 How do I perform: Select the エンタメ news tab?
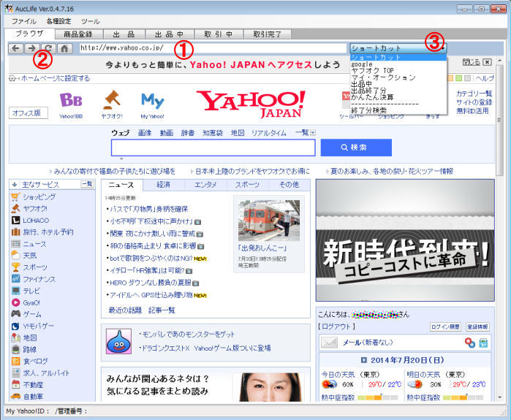205,185
